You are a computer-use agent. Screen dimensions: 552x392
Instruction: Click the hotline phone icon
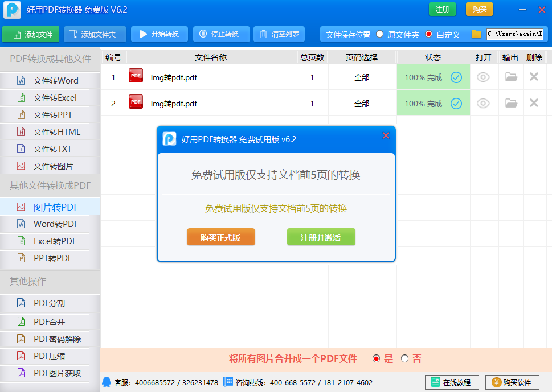(x=228, y=382)
